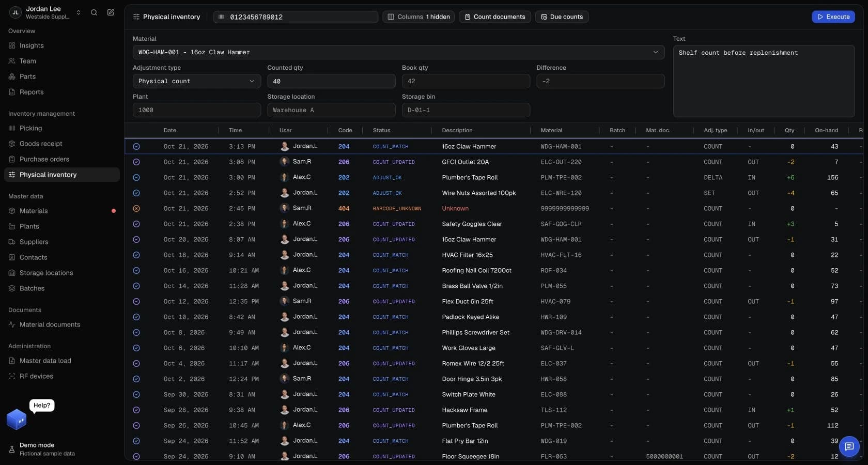Screen dimensions: 868x465
Task: Click the Counted qty field
Action: [x=331, y=81]
